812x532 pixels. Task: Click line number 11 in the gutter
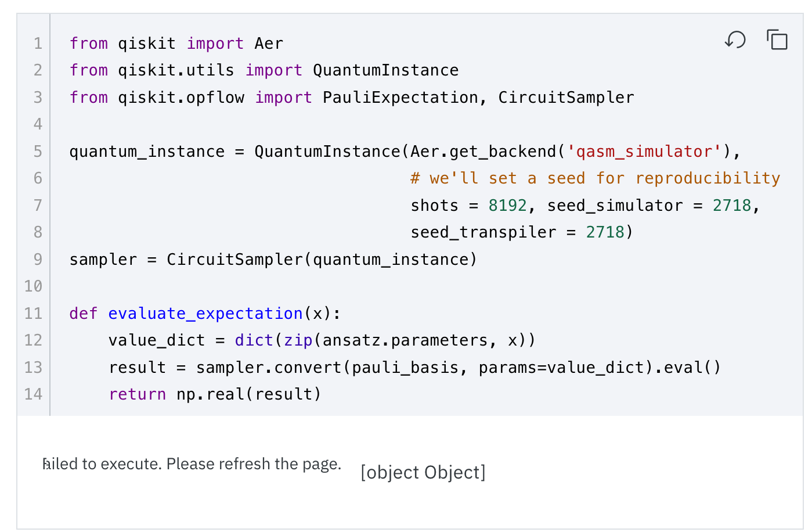pyautogui.click(x=33, y=313)
